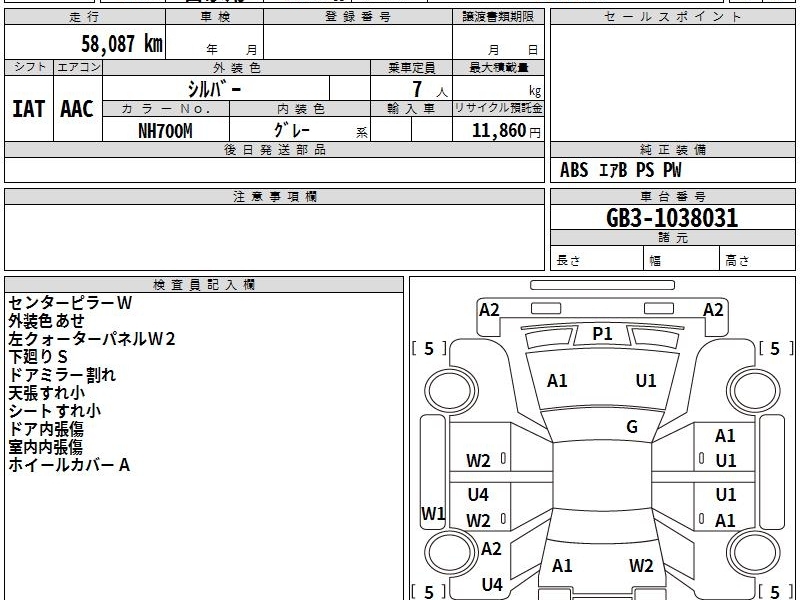
Task: Select inspector note ドアミラー割れ
Action: click(x=62, y=375)
